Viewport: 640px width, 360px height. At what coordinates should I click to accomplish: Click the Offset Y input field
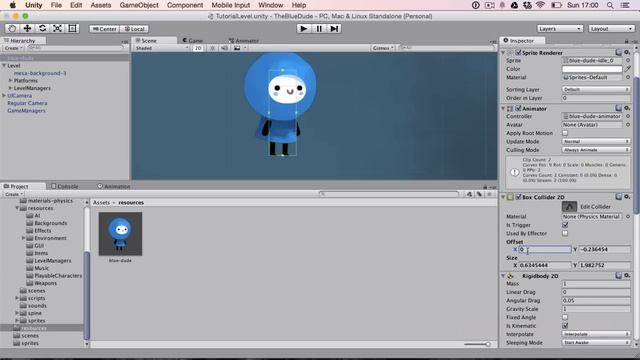(x=604, y=249)
